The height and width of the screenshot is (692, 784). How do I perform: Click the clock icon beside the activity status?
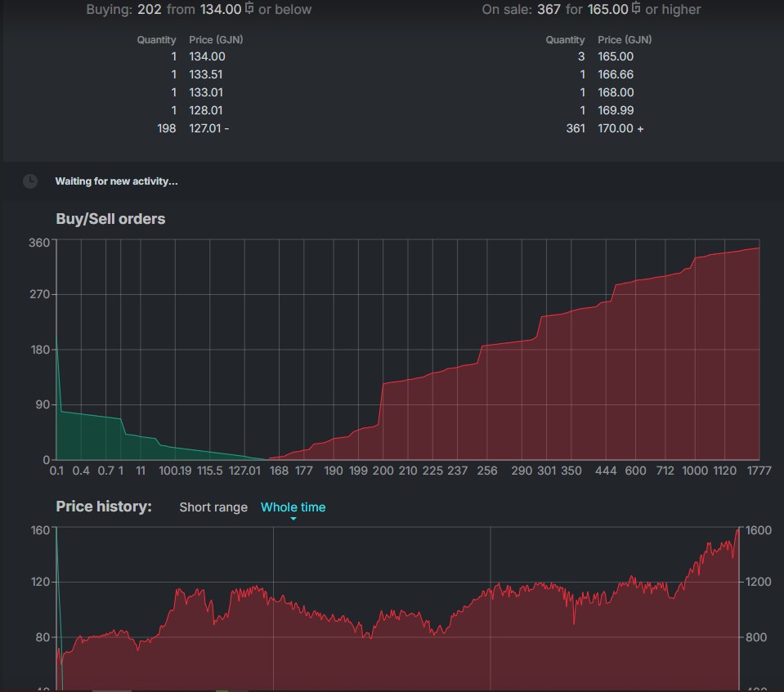(30, 181)
